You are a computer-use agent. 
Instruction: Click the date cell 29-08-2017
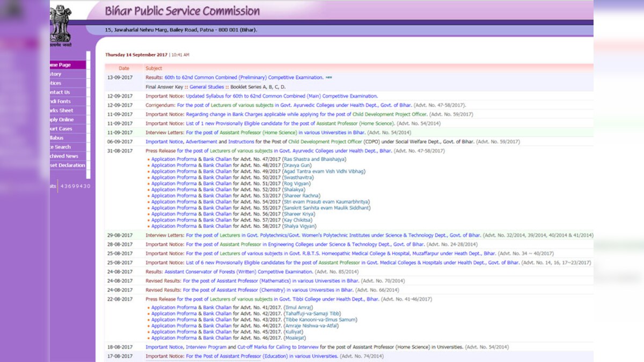(120, 235)
